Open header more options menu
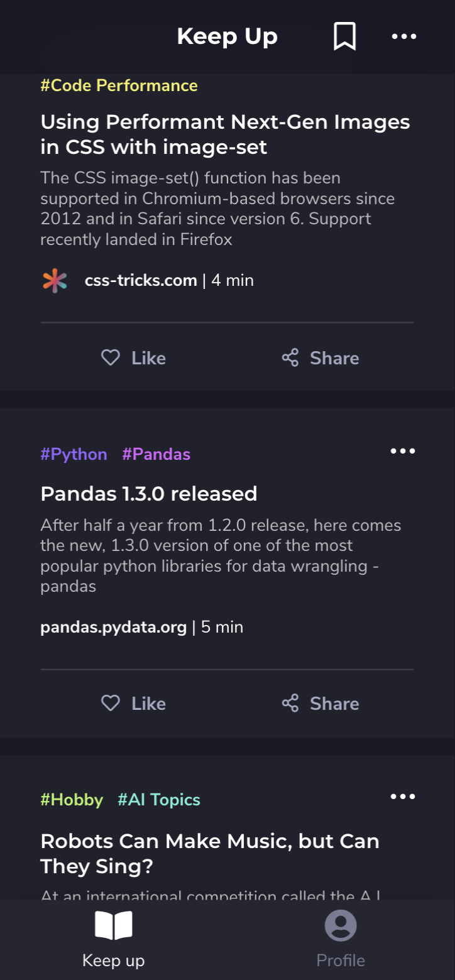Screen dimensions: 455x980 pos(404,36)
